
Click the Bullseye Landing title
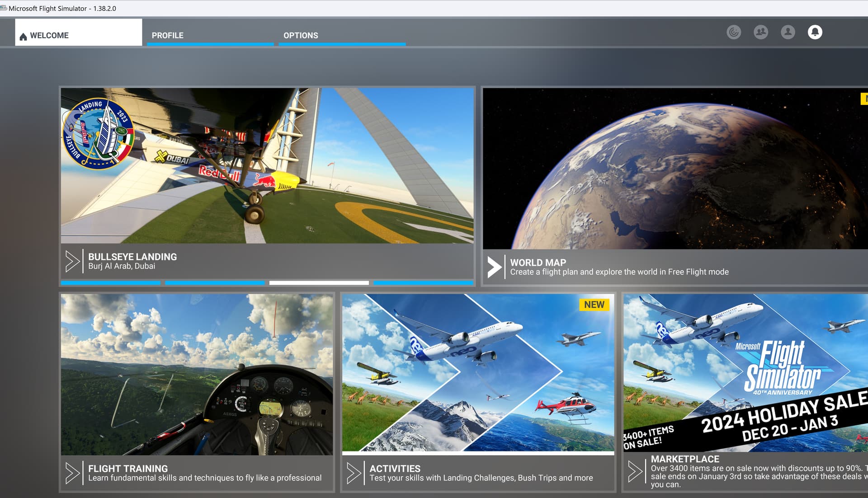pos(132,257)
